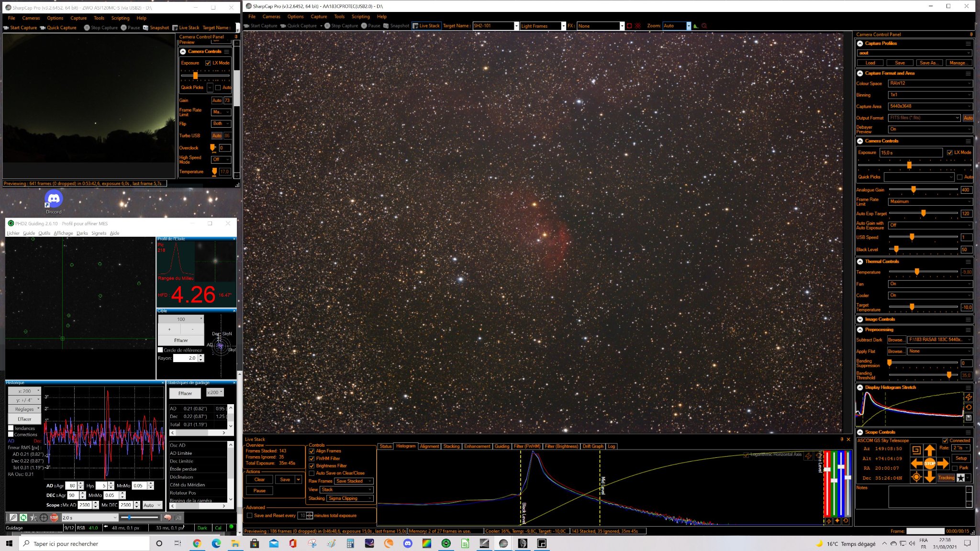Click the PHD2 auto-select star icon

(x=33, y=518)
